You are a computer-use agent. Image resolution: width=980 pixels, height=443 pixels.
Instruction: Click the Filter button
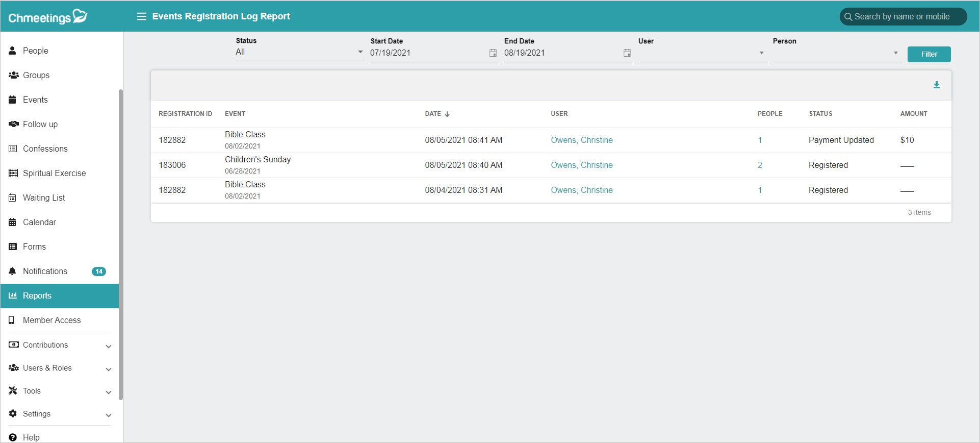click(929, 54)
